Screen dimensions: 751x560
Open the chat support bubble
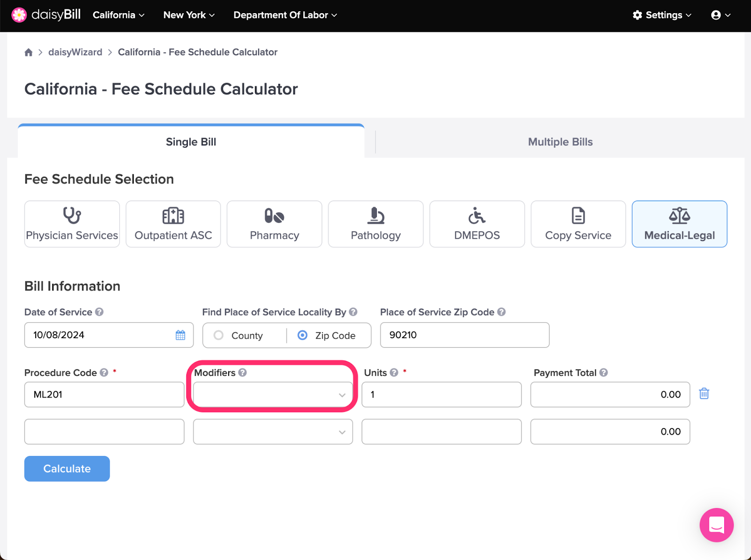tap(716, 525)
